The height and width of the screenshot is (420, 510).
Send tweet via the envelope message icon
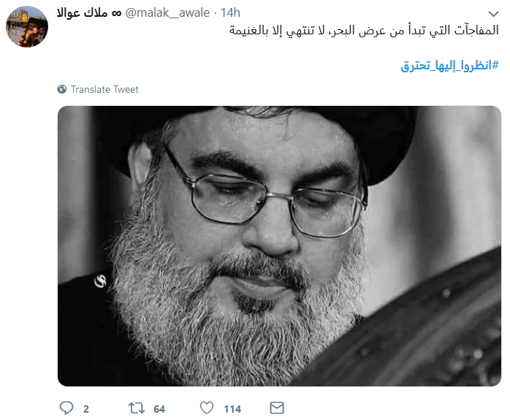click(277, 408)
